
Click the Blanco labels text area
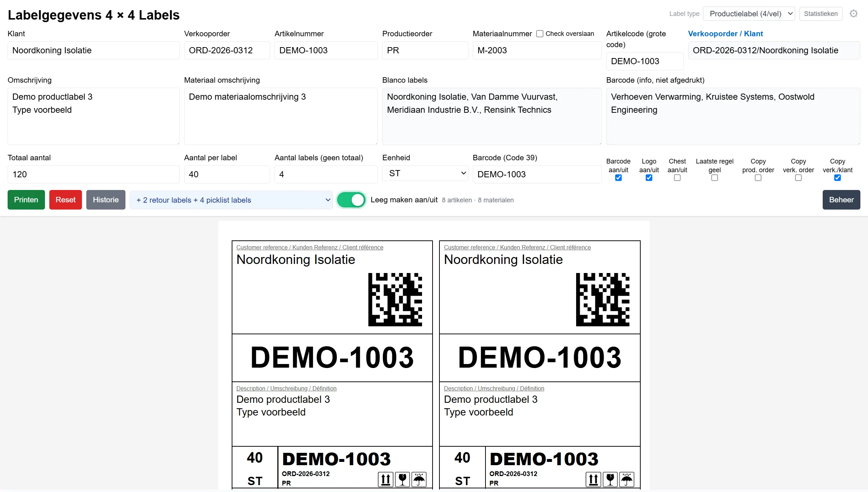coord(492,116)
